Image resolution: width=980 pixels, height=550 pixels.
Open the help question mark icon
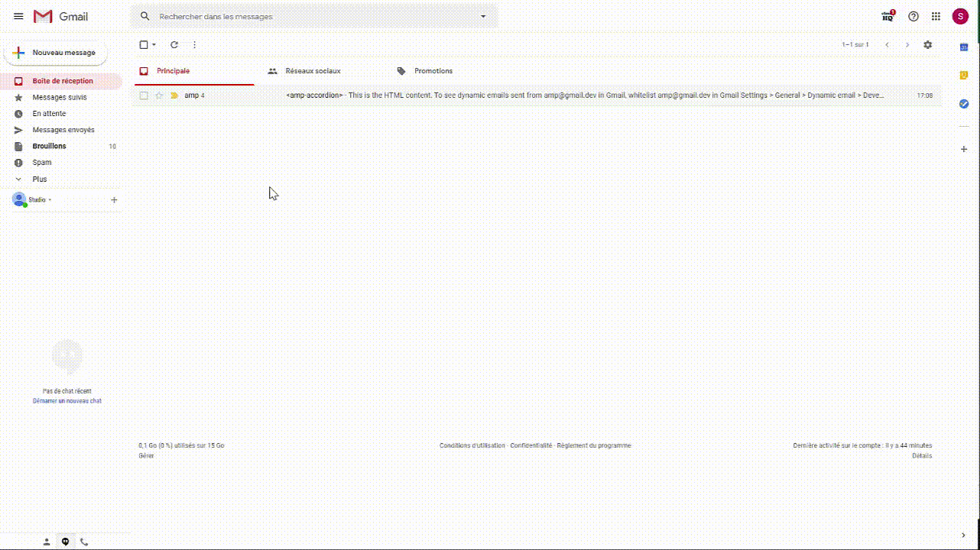pos(913,16)
